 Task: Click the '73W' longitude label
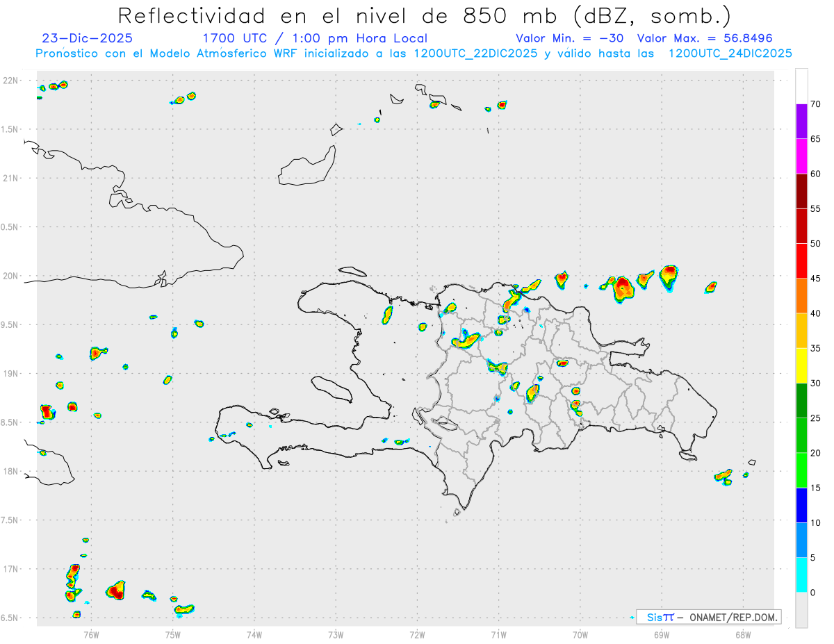(x=336, y=634)
